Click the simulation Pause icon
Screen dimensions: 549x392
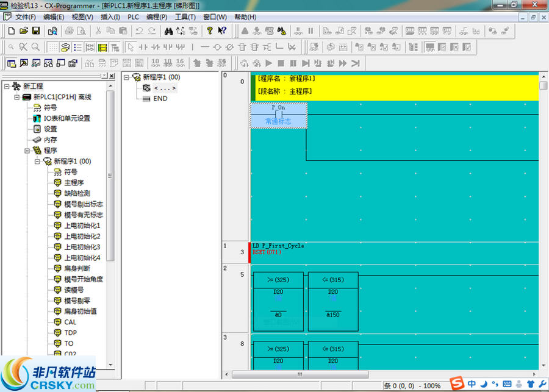pos(293,63)
